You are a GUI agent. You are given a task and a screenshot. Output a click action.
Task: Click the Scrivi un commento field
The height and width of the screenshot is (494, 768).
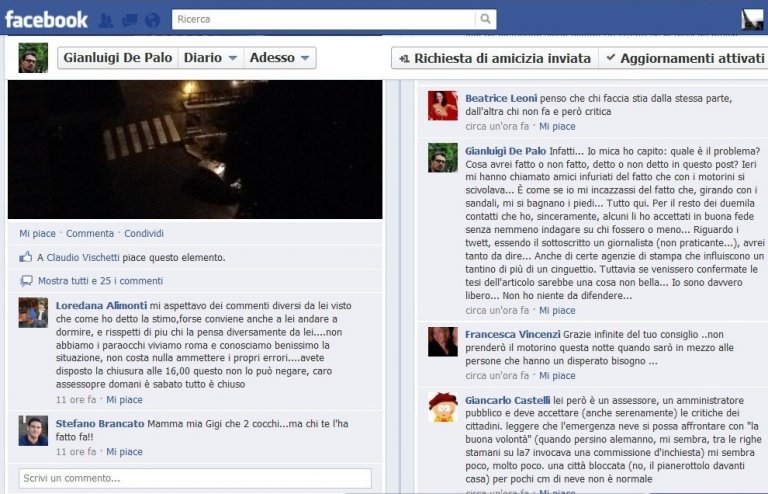(x=195, y=478)
